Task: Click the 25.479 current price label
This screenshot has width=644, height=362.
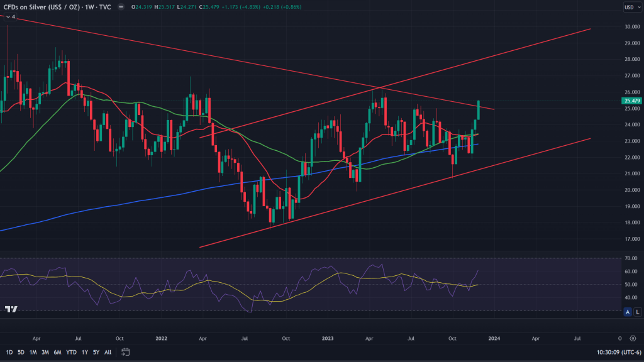Action: coord(630,101)
